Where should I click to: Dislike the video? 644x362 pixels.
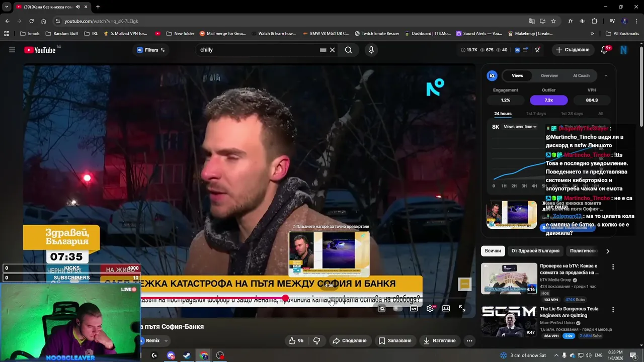[x=316, y=340]
